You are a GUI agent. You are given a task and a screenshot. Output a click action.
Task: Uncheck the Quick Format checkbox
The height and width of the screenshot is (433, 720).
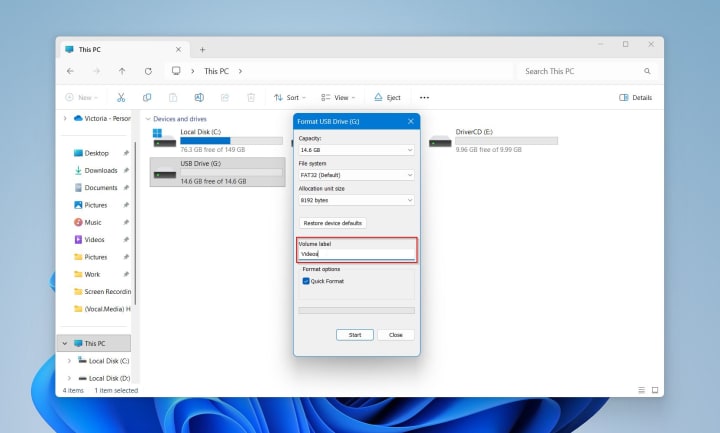pyautogui.click(x=306, y=281)
